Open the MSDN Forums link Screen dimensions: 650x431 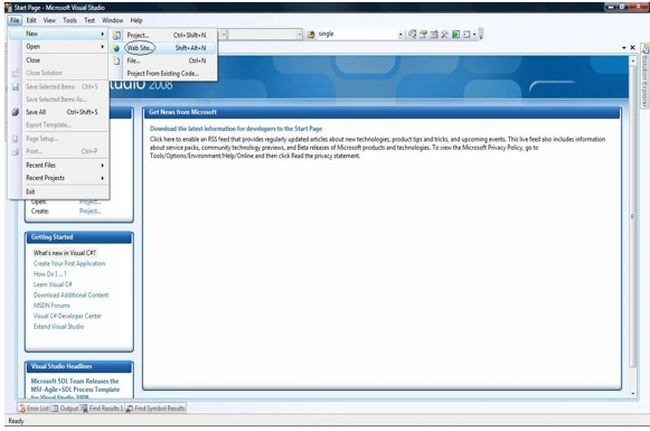[52, 306]
